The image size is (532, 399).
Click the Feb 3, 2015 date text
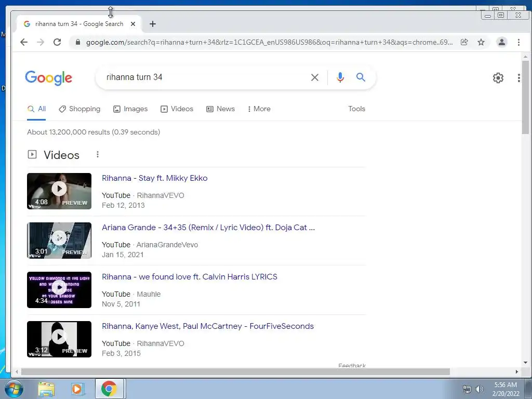coord(121,353)
